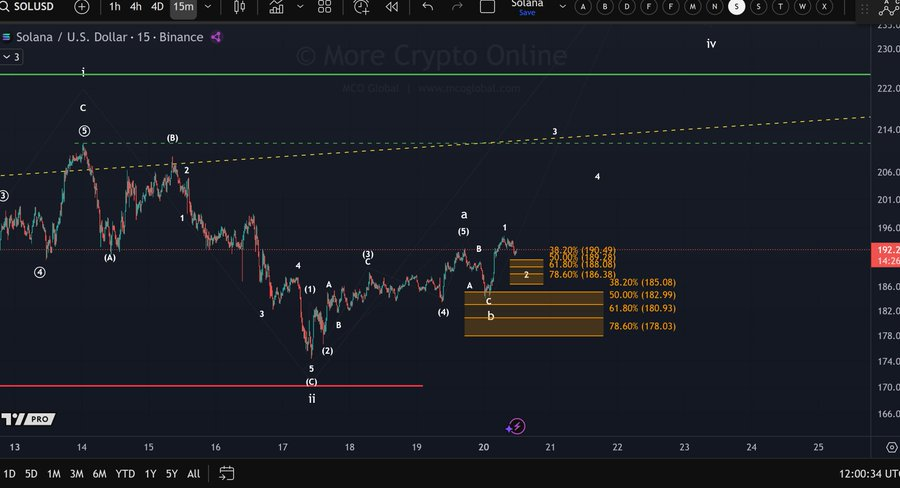Undo the last chart action
Image resolution: width=900 pixels, height=488 pixels.
428,7
